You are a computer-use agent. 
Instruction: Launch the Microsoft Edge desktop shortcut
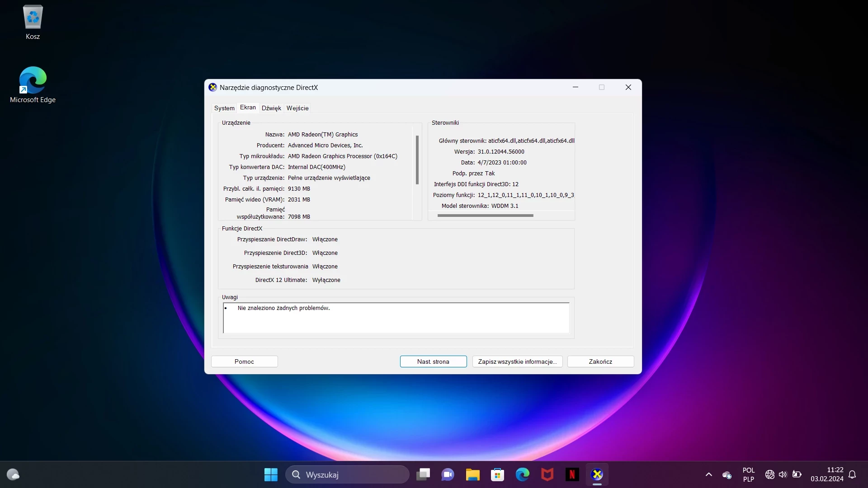(33, 85)
